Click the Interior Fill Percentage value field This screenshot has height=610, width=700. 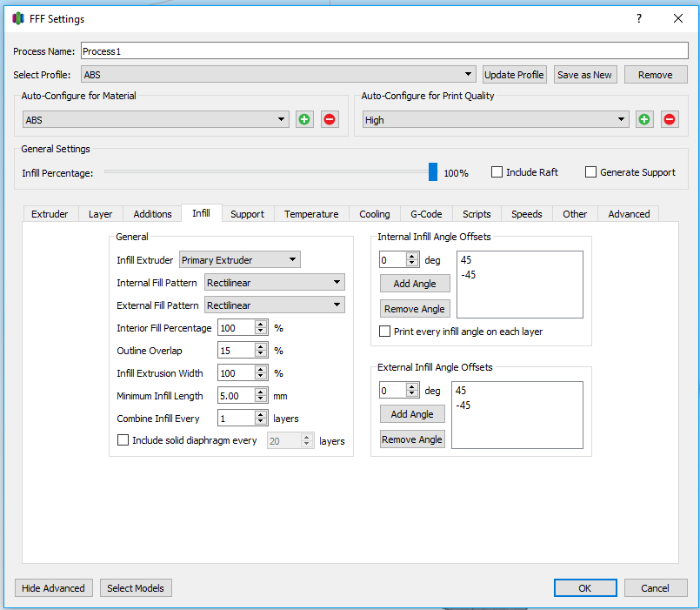point(237,327)
